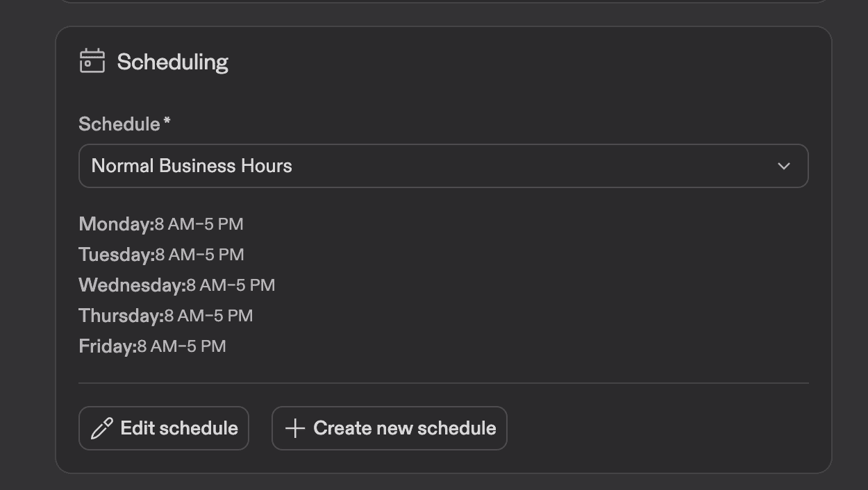This screenshot has width=868, height=490.
Task: Click the Scheduling section header
Action: pos(173,61)
